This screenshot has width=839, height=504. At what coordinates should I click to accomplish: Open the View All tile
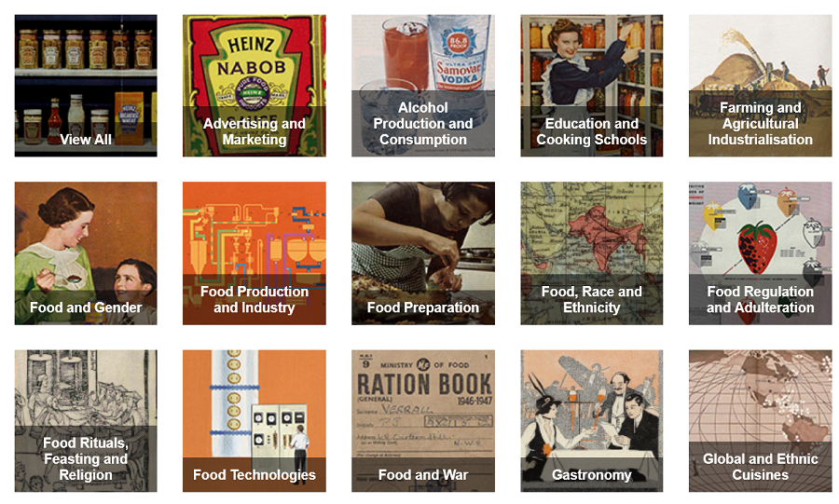tap(86, 86)
